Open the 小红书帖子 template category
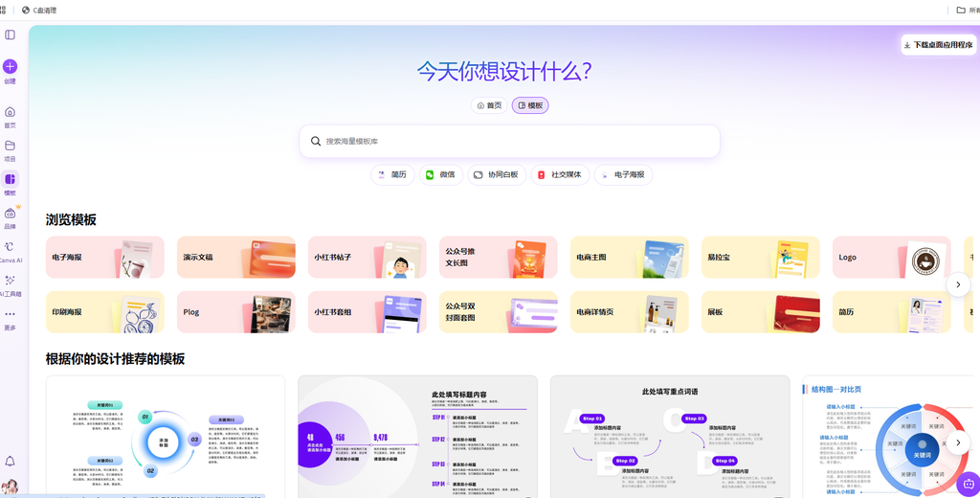Viewport: 980px width, 498px height. [x=367, y=257]
